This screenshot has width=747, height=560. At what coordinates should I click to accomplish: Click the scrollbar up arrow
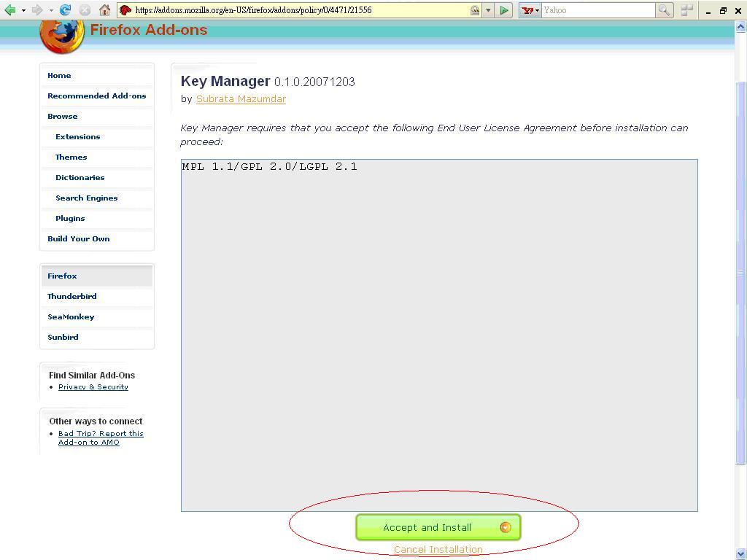[740, 27]
